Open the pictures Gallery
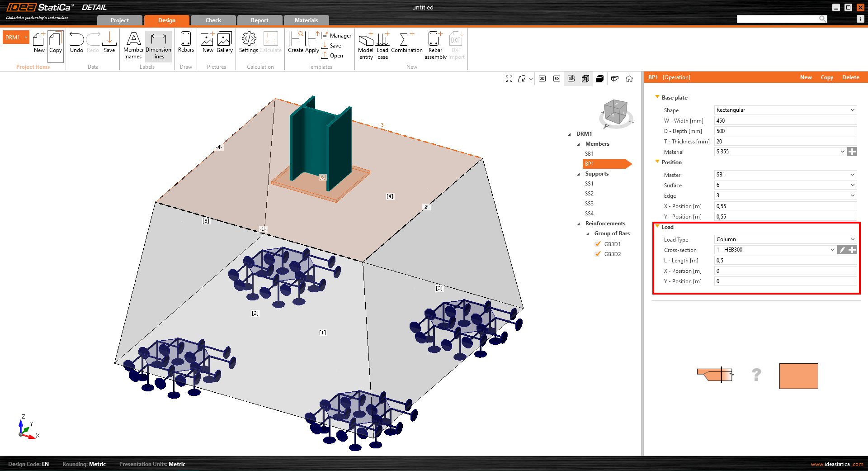This screenshot has width=868, height=471. [x=224, y=42]
